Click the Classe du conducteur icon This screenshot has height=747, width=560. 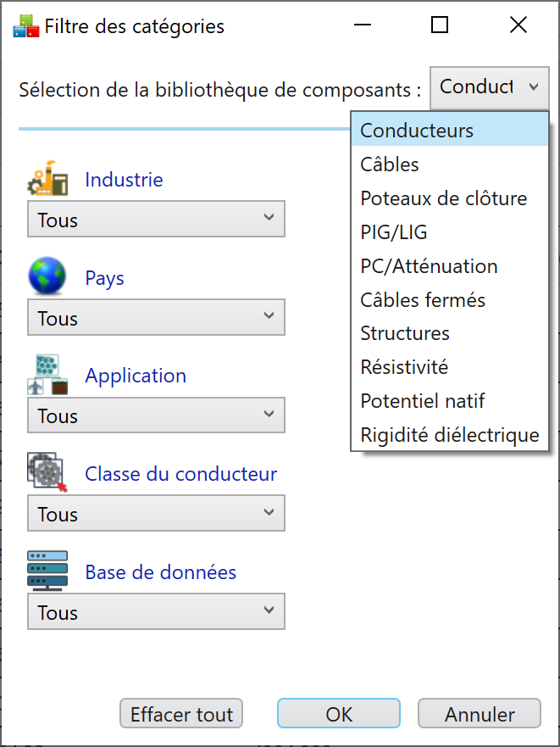coord(47,471)
